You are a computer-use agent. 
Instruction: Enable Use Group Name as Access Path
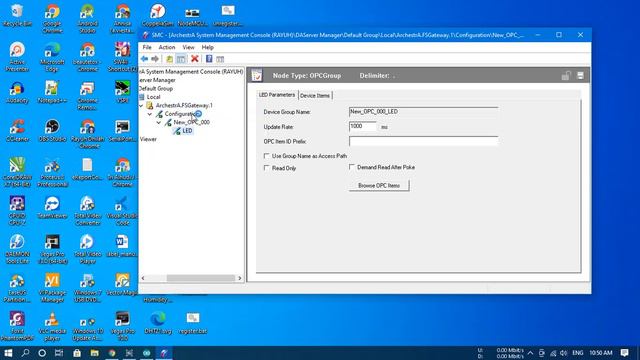tap(267, 156)
